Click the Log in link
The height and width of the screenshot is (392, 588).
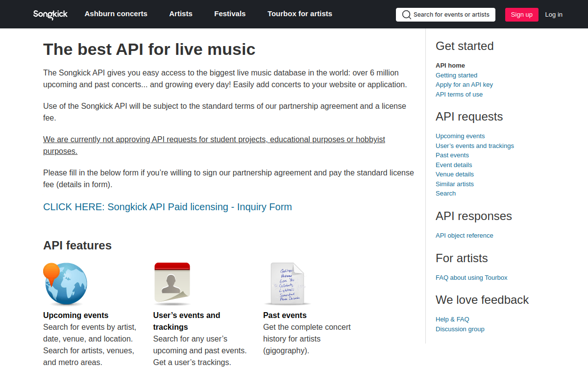pos(554,15)
